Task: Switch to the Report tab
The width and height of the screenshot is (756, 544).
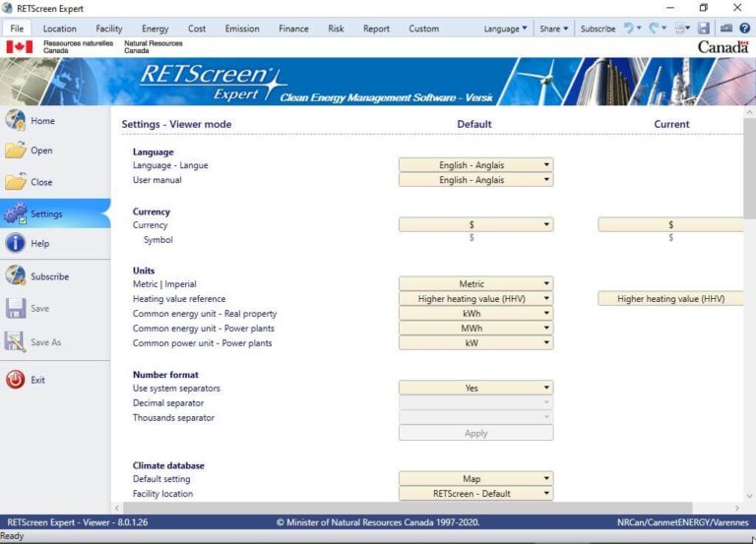Action: point(376,29)
